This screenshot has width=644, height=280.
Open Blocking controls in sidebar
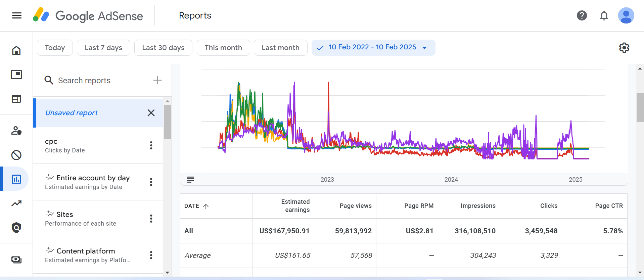(16, 155)
